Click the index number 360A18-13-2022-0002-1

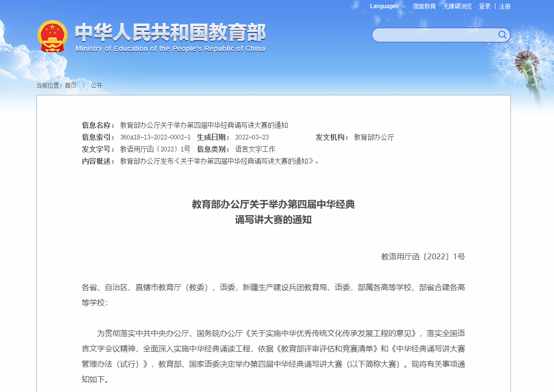tap(155, 137)
